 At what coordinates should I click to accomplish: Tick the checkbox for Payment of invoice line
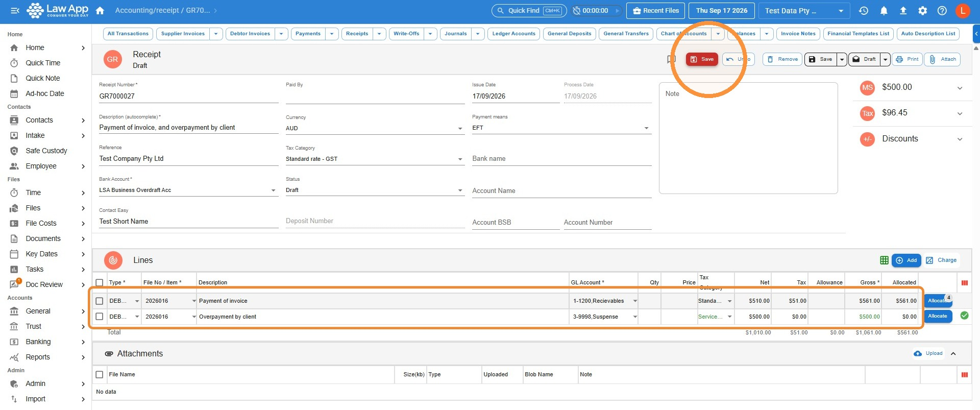[100, 301]
